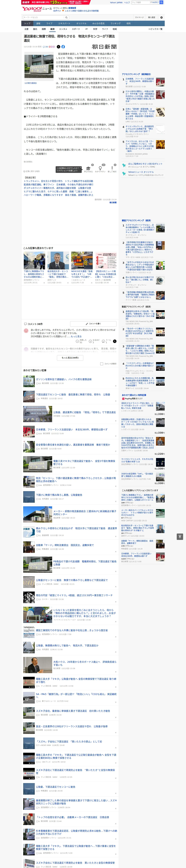Click the Yahoo! JAPAN logo
This screenshot has height=868, width=186.
coord(32,9)
